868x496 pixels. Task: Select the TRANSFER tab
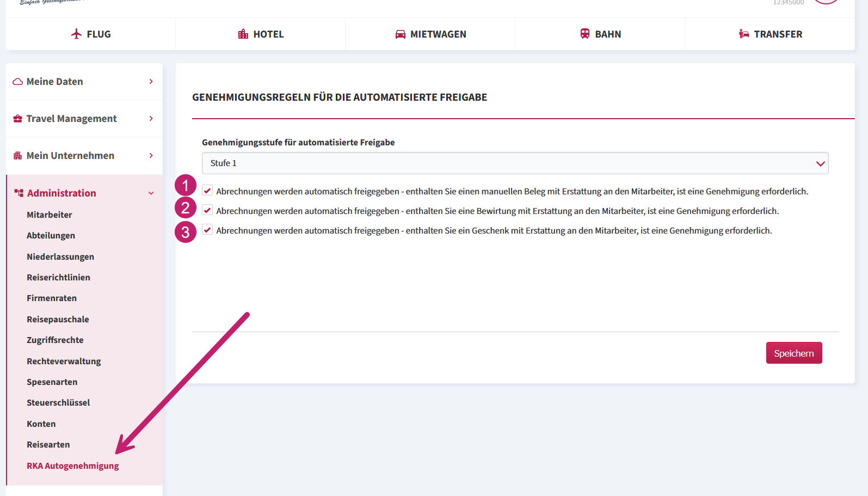[770, 34]
